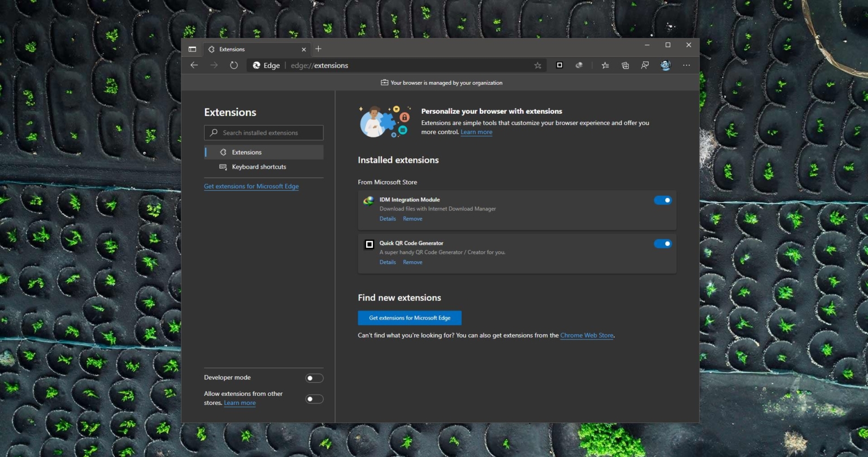
Task: Disable the IDM Integration Module extension
Action: click(x=662, y=200)
